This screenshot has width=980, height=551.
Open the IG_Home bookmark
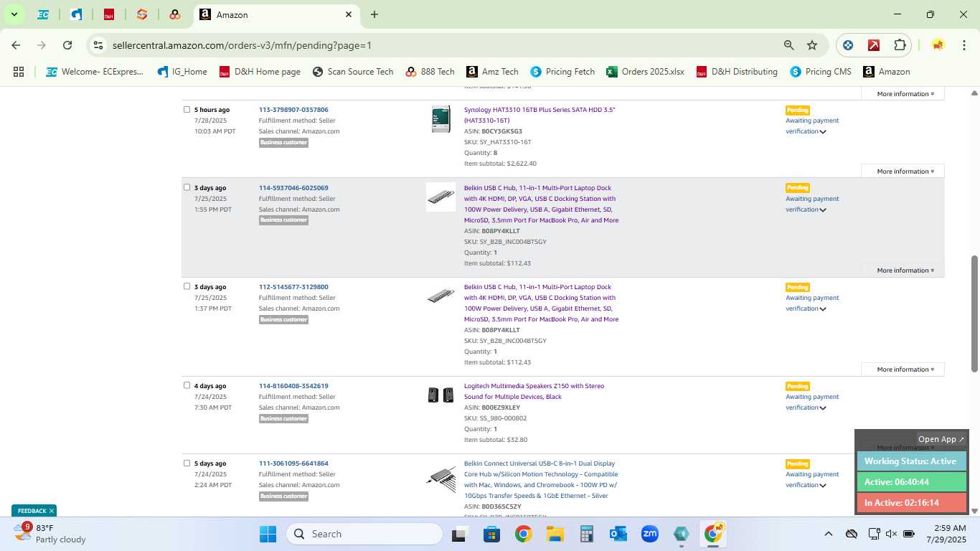click(x=182, y=72)
